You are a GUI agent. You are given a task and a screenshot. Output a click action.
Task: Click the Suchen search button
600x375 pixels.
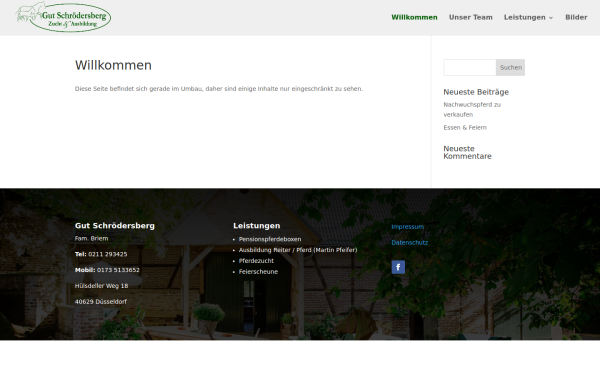coord(510,67)
